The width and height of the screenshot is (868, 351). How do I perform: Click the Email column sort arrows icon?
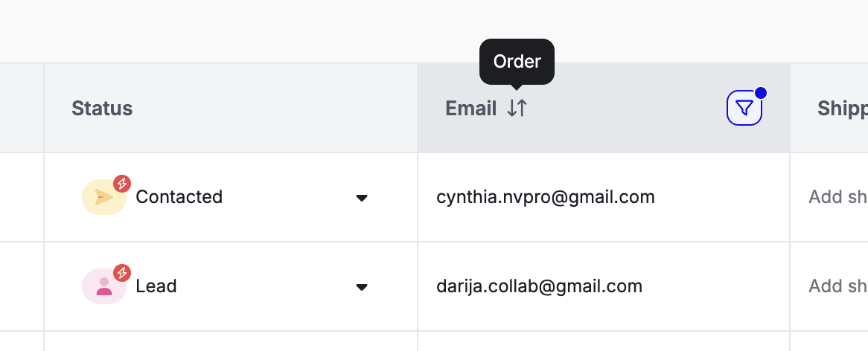pyautogui.click(x=517, y=109)
